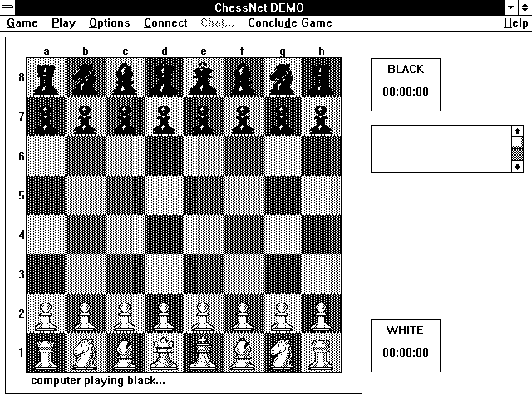This screenshot has width=532, height=399.
Task: Click the move list scrollbar thumb
Action: pos(517,142)
